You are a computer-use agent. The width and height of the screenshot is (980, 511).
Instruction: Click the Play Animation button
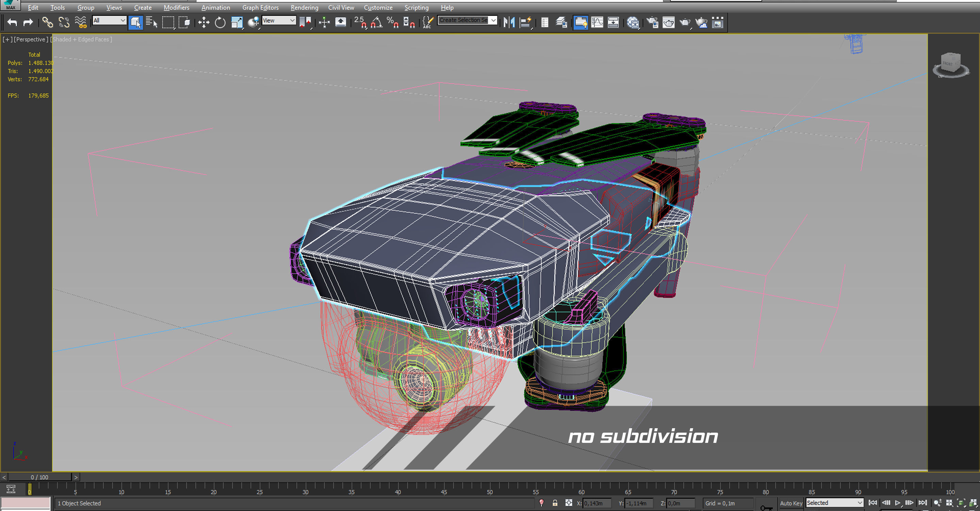coord(897,503)
